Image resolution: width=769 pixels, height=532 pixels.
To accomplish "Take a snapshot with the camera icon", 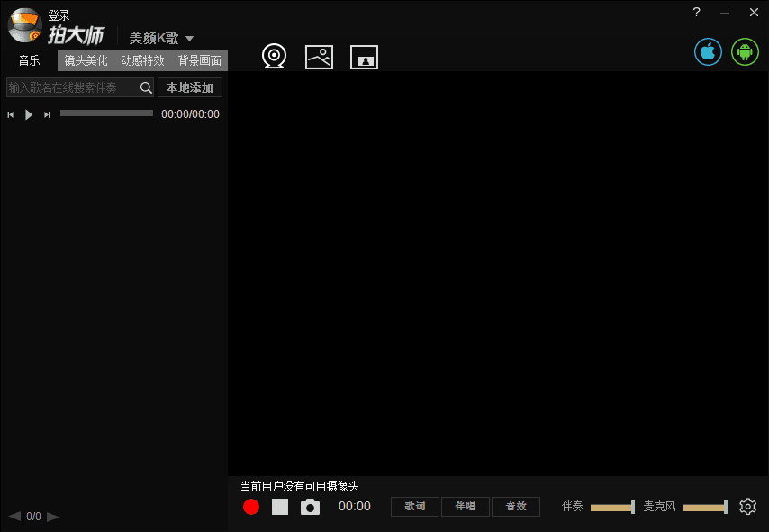I will 310,507.
